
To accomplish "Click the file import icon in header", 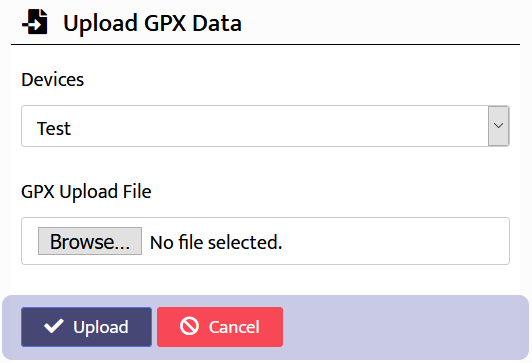I will pyautogui.click(x=35, y=22).
